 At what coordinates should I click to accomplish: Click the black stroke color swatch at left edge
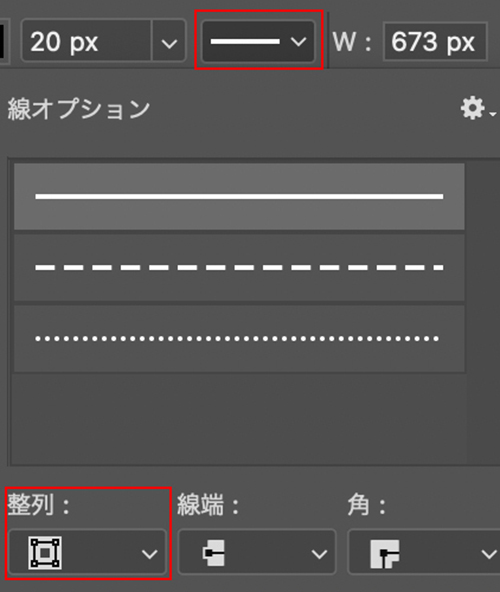(x=2, y=42)
